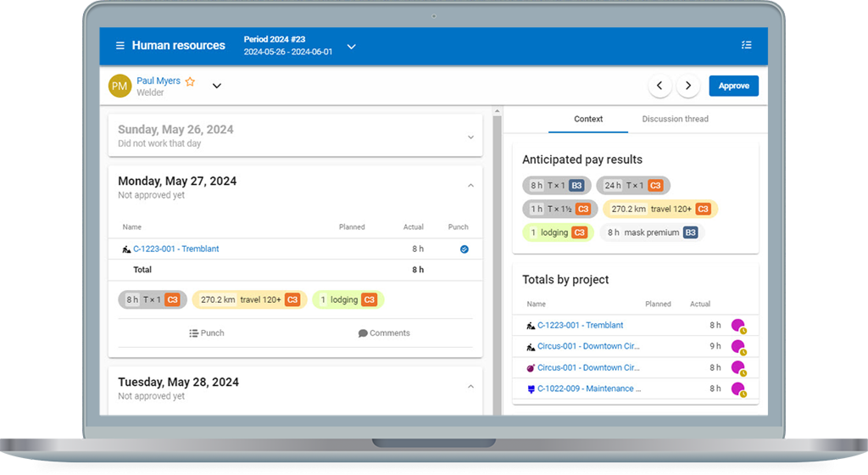Click the 8 h mask premium B3 chip
The height and width of the screenshot is (475, 868).
click(652, 232)
